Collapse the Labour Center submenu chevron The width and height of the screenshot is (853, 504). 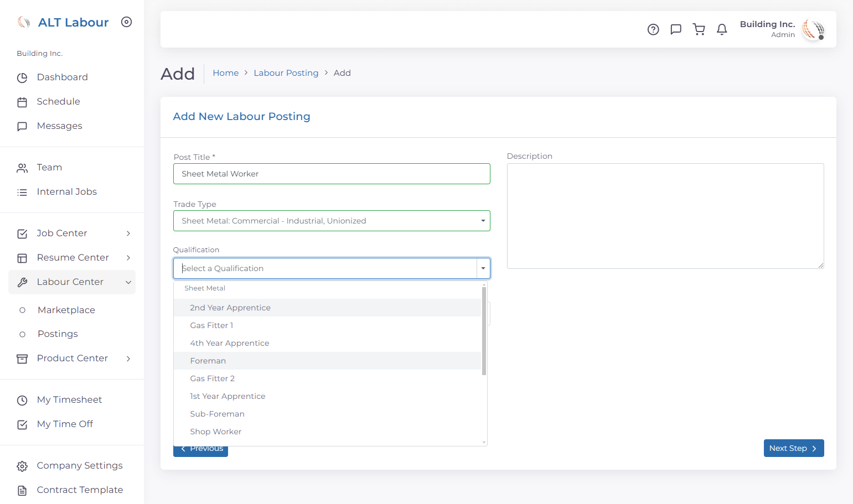128,282
